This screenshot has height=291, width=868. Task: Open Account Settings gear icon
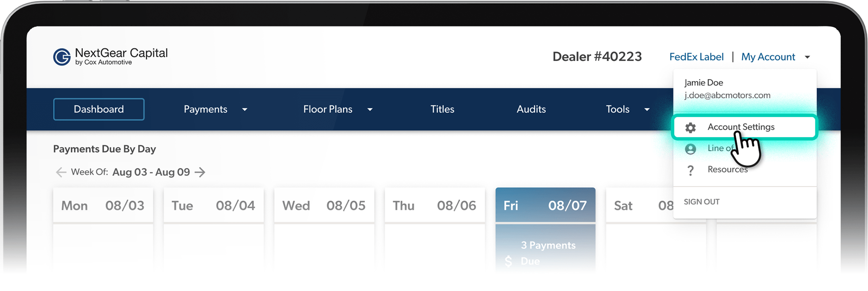pyautogui.click(x=690, y=127)
